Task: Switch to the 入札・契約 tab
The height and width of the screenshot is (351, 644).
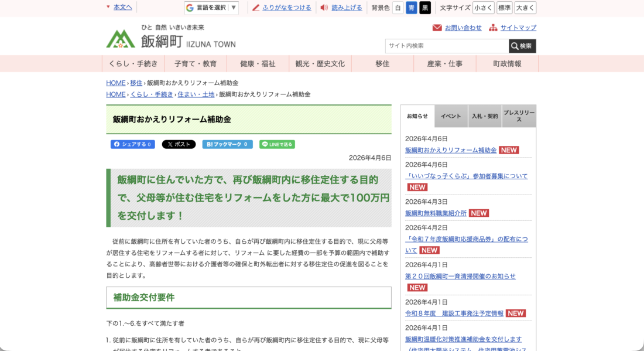Action: tap(485, 116)
